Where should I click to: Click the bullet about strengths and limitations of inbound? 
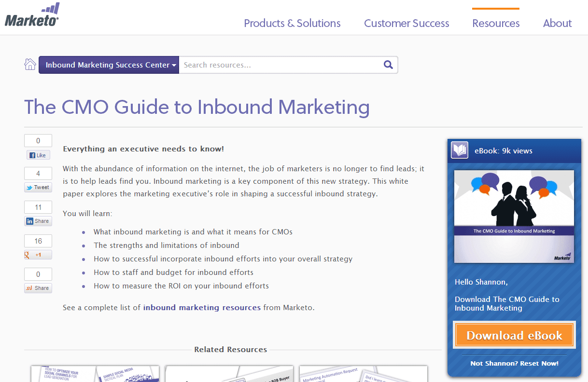pos(167,245)
